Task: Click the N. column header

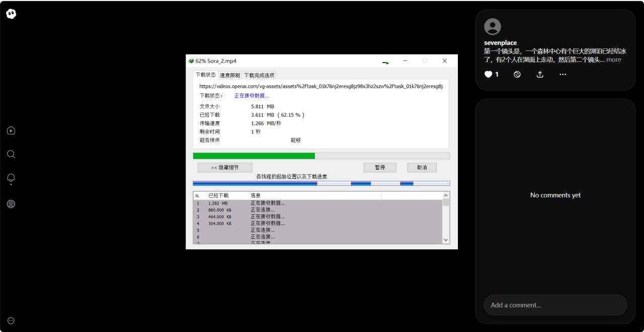Action: 199,195
